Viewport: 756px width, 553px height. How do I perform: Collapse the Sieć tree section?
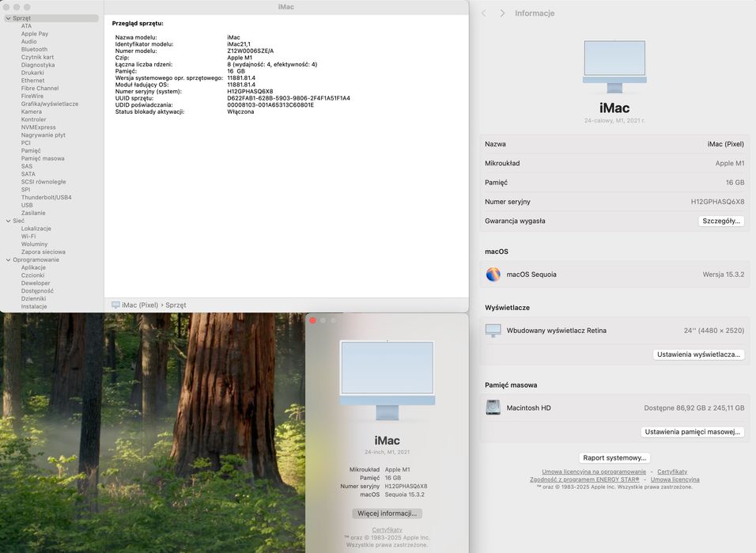[8, 221]
